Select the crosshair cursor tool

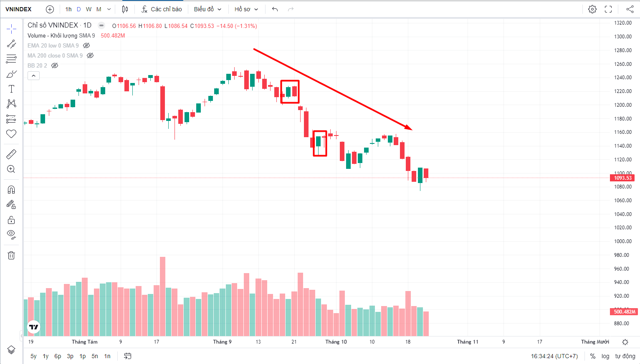click(11, 29)
